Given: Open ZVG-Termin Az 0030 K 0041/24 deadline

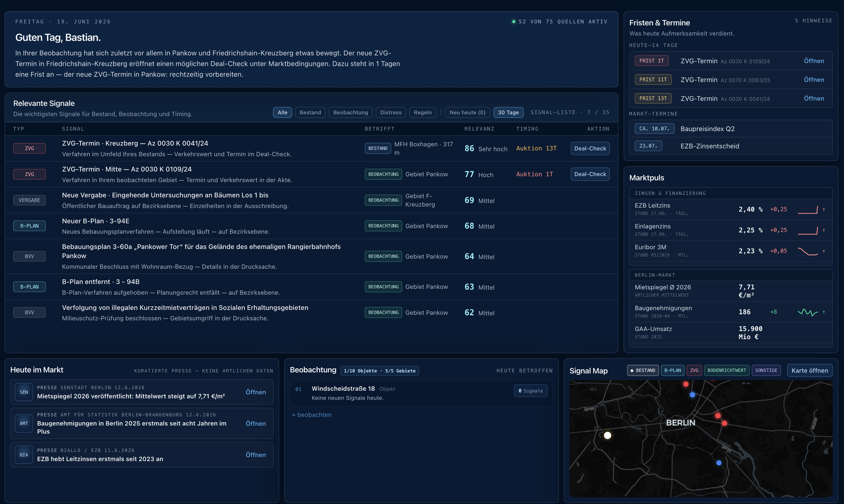Looking at the screenshot, I should tap(814, 99).
